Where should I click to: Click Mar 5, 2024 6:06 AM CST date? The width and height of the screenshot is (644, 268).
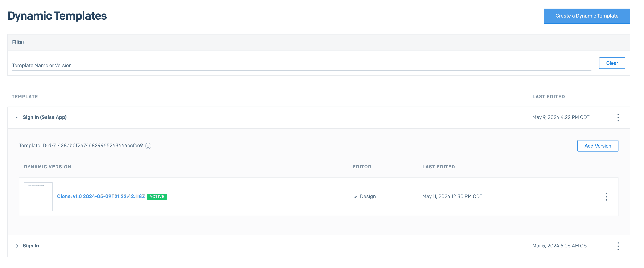[x=560, y=246]
